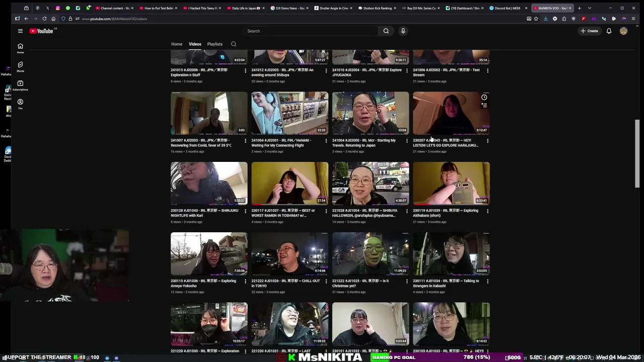Switch to Shobon Kick Ranking browser tab

pos(377,8)
